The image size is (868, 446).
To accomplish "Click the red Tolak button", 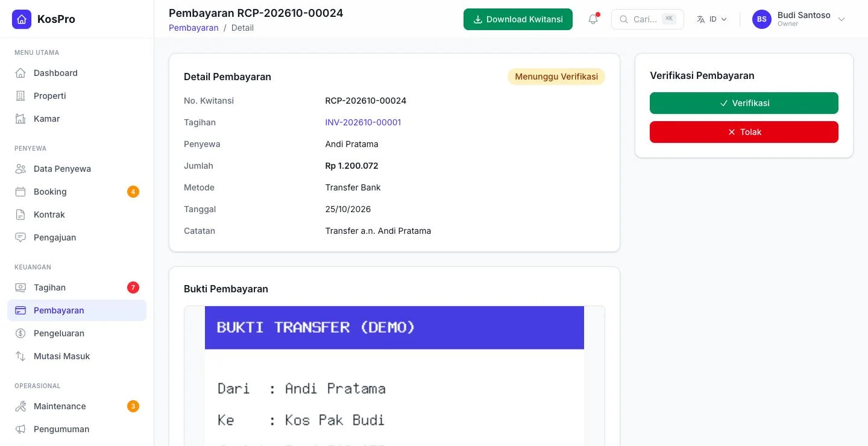I will (x=744, y=132).
